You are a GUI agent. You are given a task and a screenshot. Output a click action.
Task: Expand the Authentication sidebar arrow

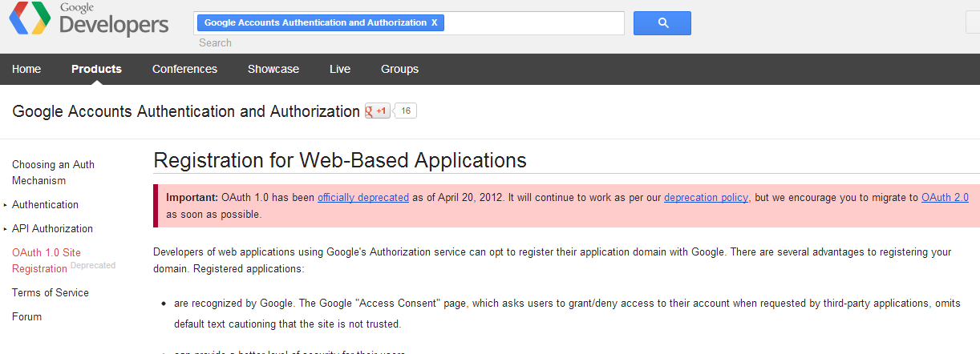pyautogui.click(x=5, y=205)
